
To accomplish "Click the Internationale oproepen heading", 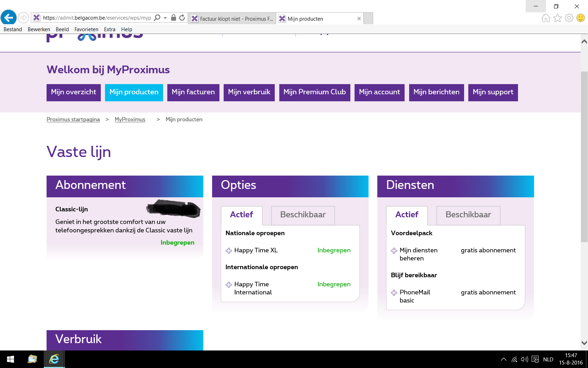I will (x=262, y=267).
